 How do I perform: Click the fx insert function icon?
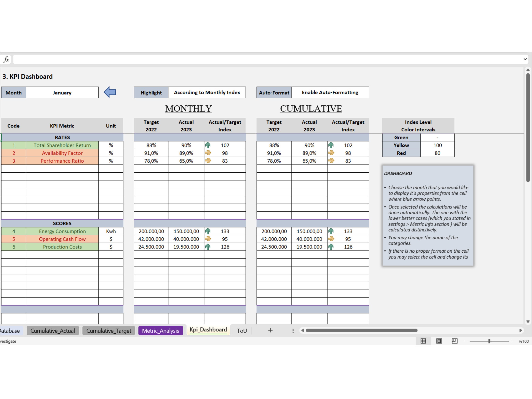pos(6,59)
